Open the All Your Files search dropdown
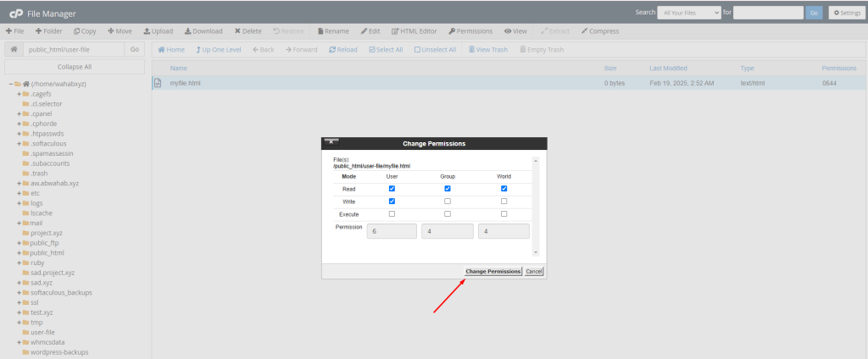Image resolution: width=868 pixels, height=359 pixels. click(690, 13)
